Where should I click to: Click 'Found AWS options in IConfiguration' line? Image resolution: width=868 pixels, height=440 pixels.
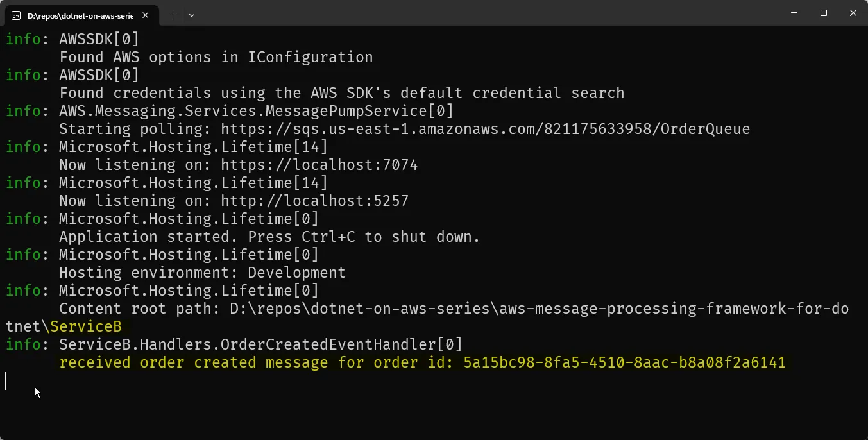tap(216, 57)
